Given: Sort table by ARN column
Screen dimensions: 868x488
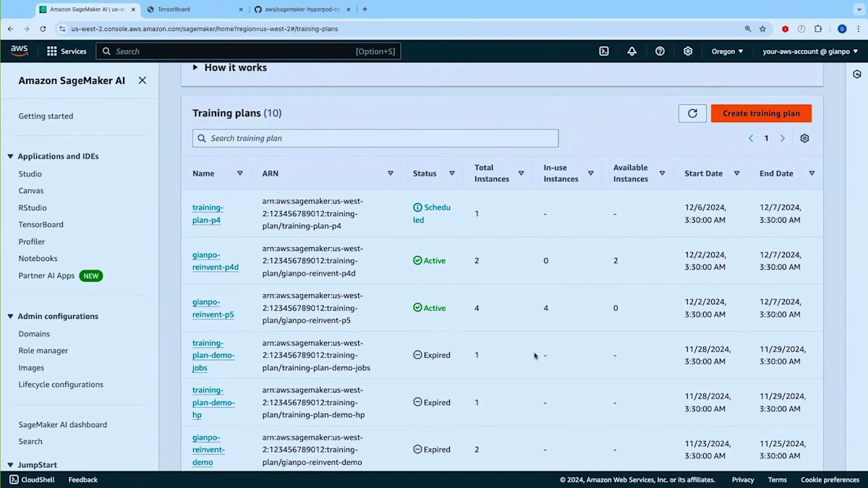Looking at the screenshot, I should pos(391,174).
